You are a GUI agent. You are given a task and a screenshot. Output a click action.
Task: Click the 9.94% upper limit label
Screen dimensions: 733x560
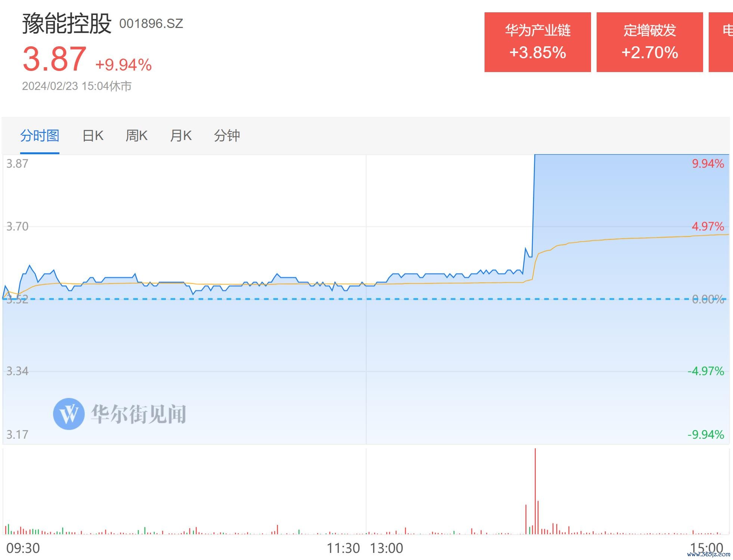point(708,164)
